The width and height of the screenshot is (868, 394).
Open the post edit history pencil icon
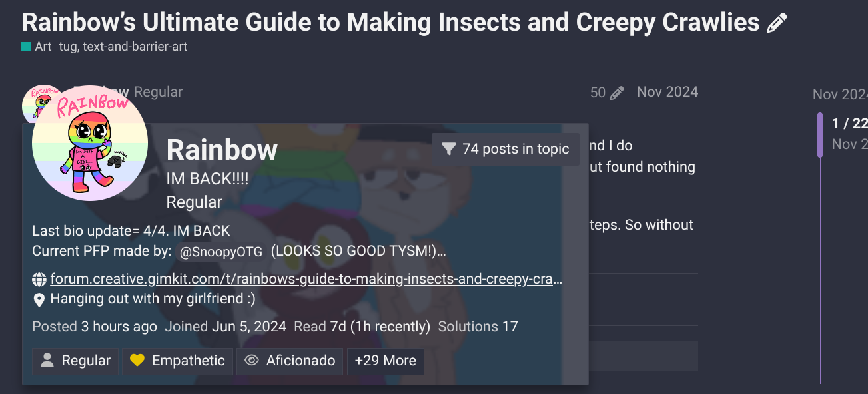(617, 93)
